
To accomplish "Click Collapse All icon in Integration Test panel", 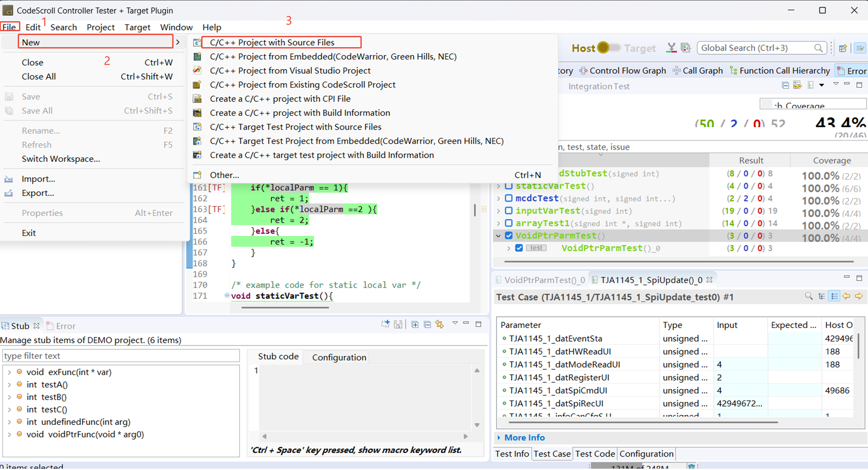I will coord(785,85).
